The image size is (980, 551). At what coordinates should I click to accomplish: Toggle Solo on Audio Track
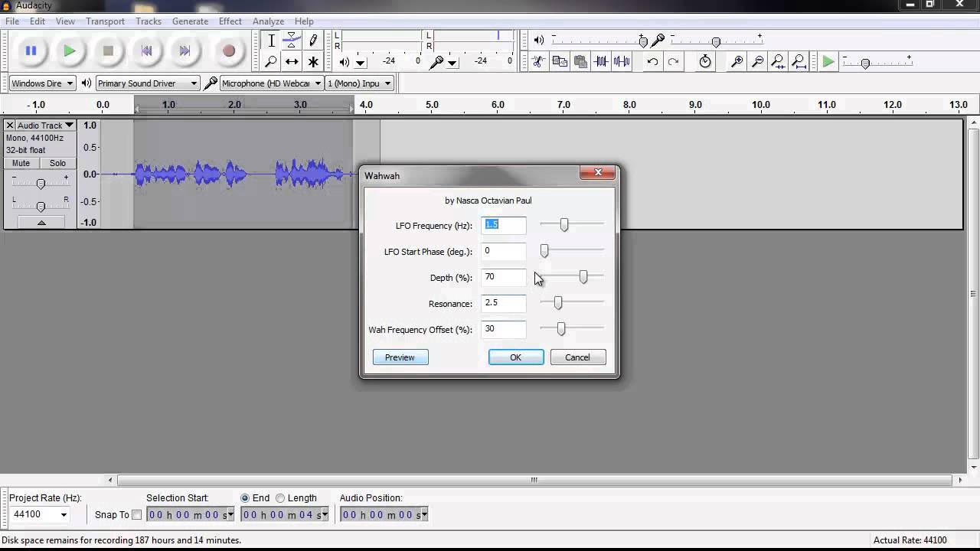coord(57,163)
